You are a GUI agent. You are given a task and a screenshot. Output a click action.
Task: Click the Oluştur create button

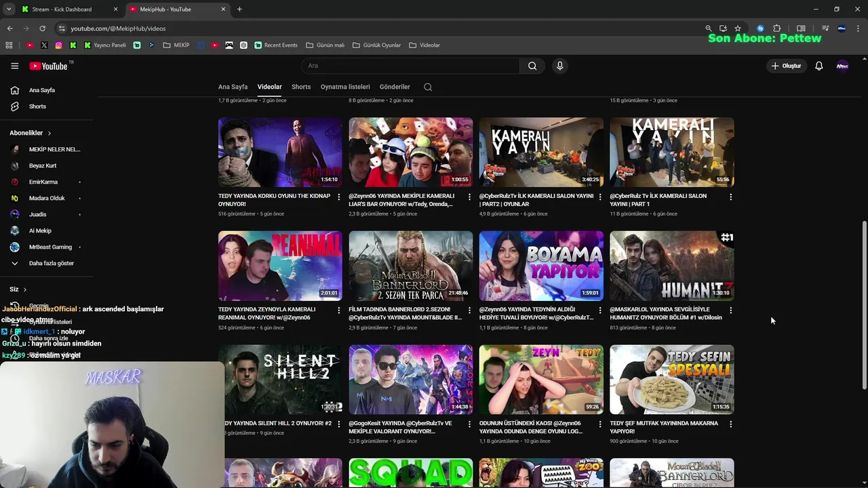pyautogui.click(x=787, y=66)
